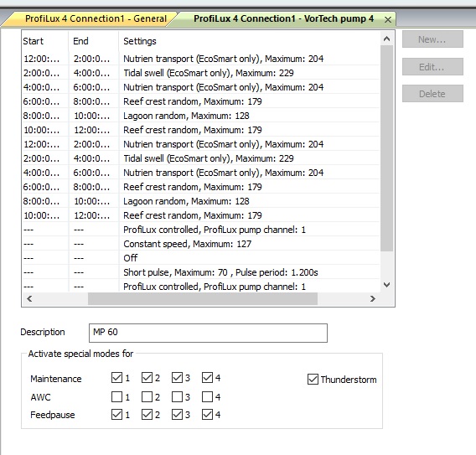Enable AWC checkbox 4
476x455 pixels.
tap(207, 396)
